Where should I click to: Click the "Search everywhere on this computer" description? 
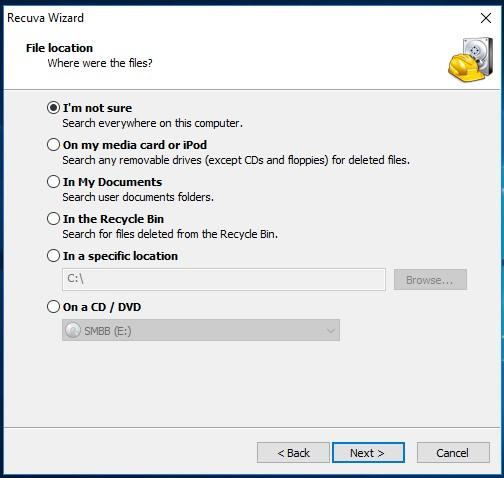pos(153,123)
